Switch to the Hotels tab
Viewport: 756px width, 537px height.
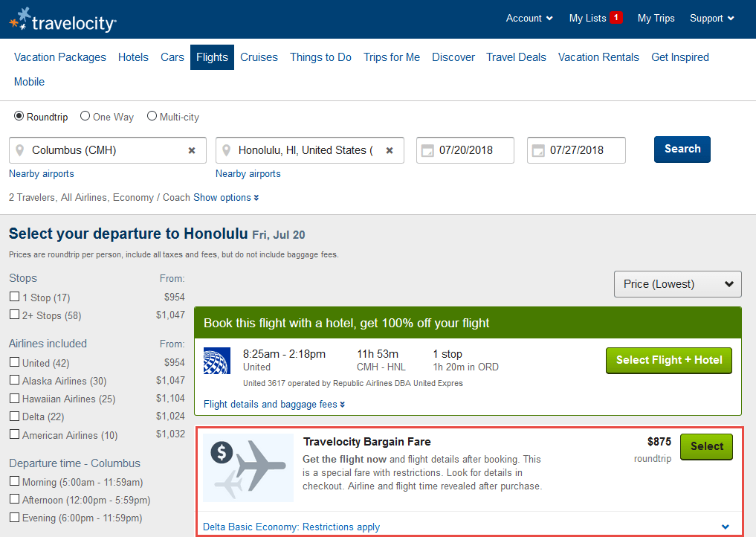click(133, 57)
